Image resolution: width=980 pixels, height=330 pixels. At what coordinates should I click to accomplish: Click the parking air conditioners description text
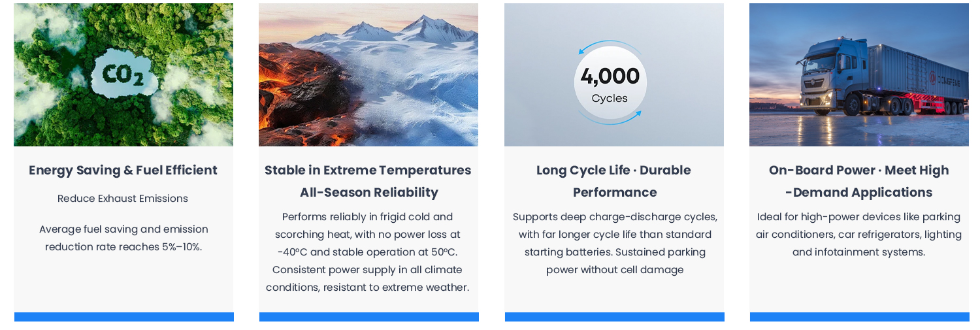coord(858,234)
